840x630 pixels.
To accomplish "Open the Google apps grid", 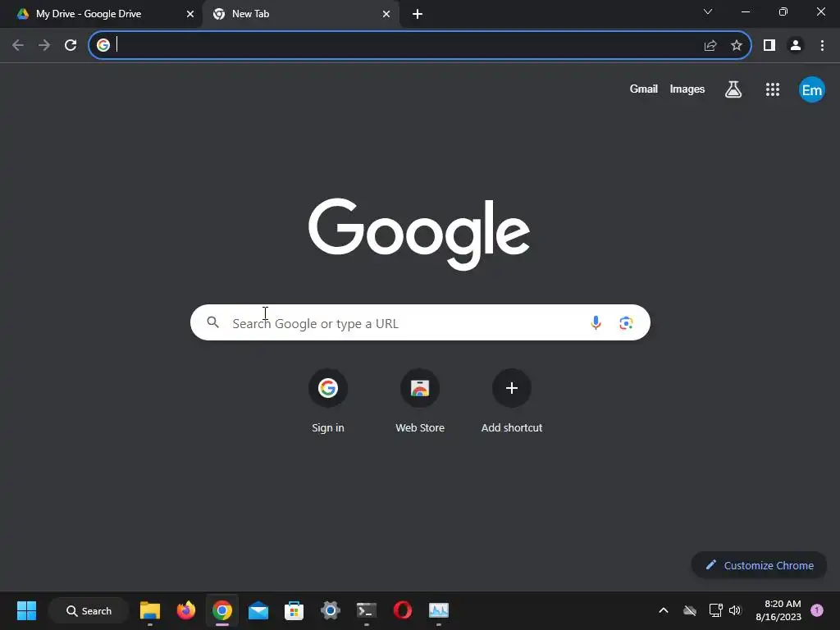I will pos(773,89).
